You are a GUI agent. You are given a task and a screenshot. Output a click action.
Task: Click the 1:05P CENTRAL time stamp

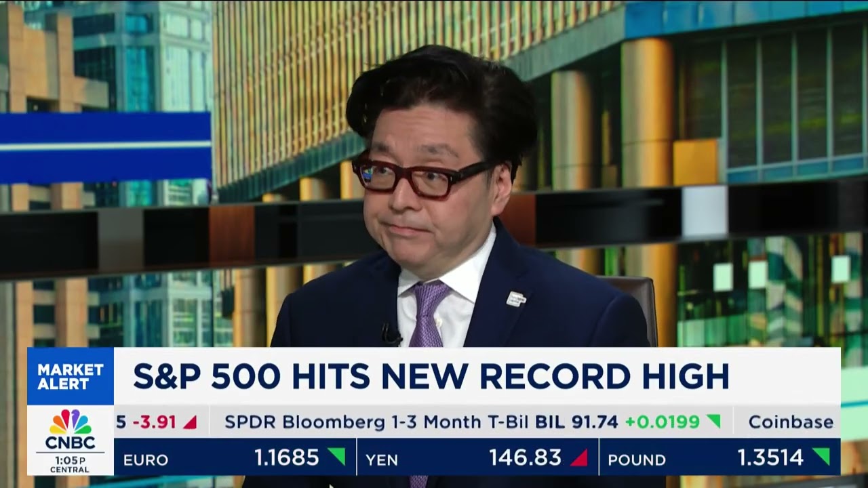[71, 464]
